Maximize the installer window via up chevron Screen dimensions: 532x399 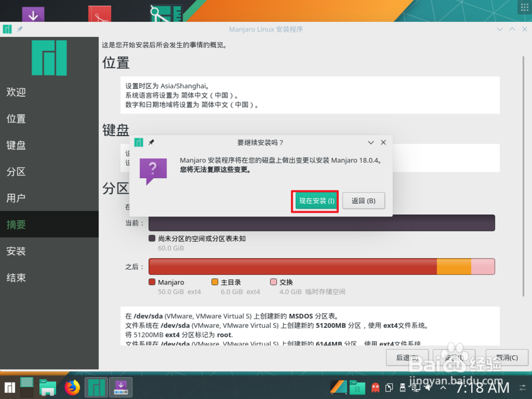[x=512, y=29]
